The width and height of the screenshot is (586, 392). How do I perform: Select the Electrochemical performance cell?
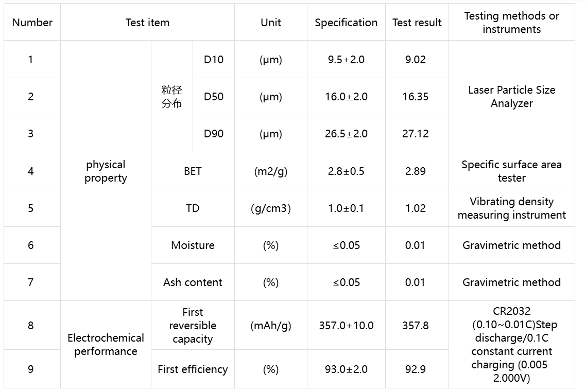coord(106,345)
